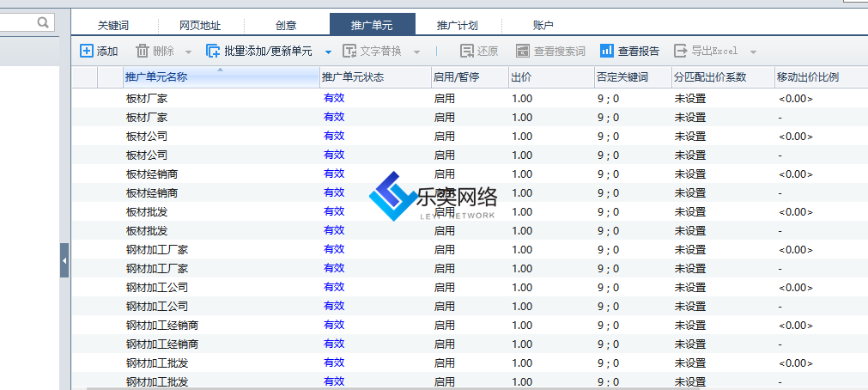Click the magnifier search icon
Viewport: 868px width, 390px height.
pyautogui.click(x=43, y=22)
